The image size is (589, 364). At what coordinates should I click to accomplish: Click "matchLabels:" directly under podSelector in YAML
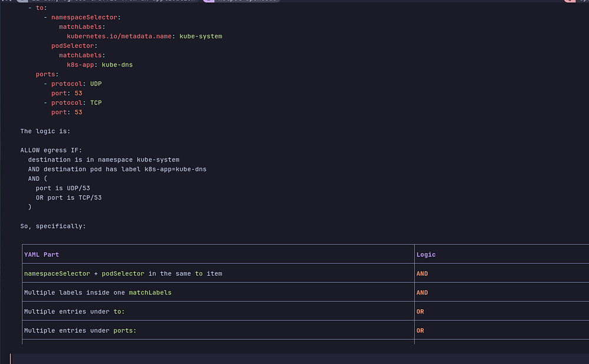coord(82,55)
